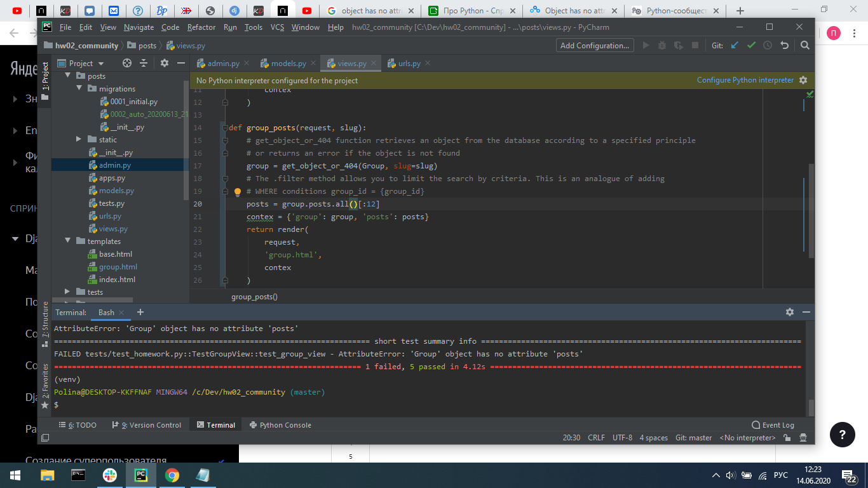Open the Refactor menu

click(201, 27)
